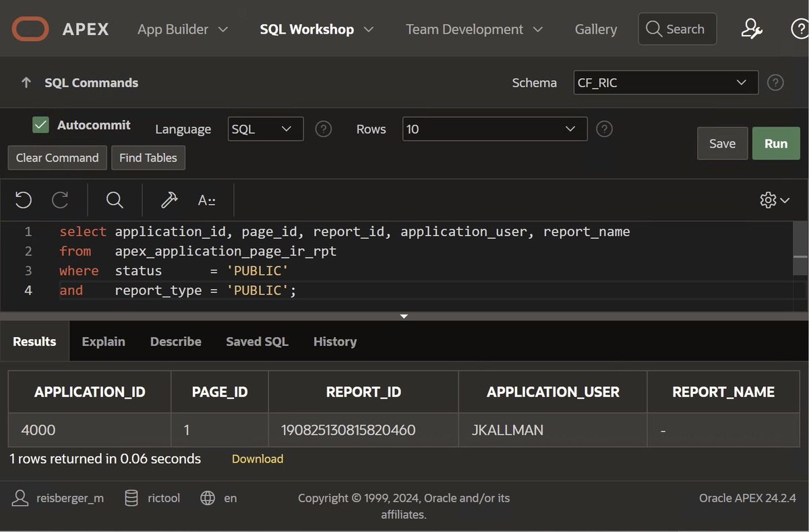Click the user icon beside reisberger_m
This screenshot has height=532, width=809.
click(x=21, y=498)
